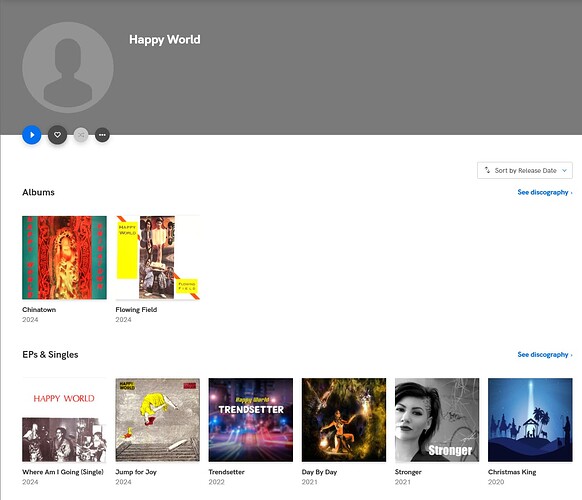
Task: Click the Stronger title text
Action: pos(408,472)
